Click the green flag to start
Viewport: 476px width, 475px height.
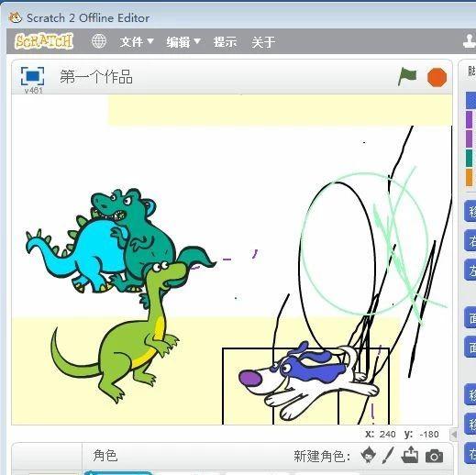[x=407, y=77]
